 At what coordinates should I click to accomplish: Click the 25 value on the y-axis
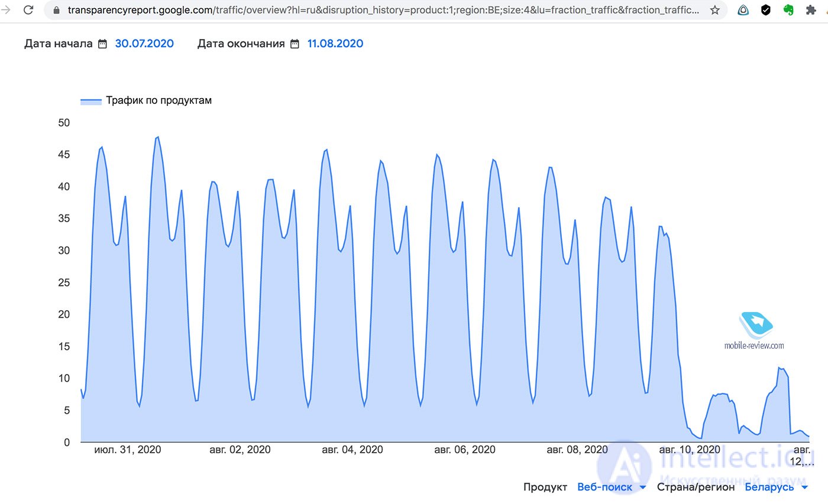tap(63, 282)
